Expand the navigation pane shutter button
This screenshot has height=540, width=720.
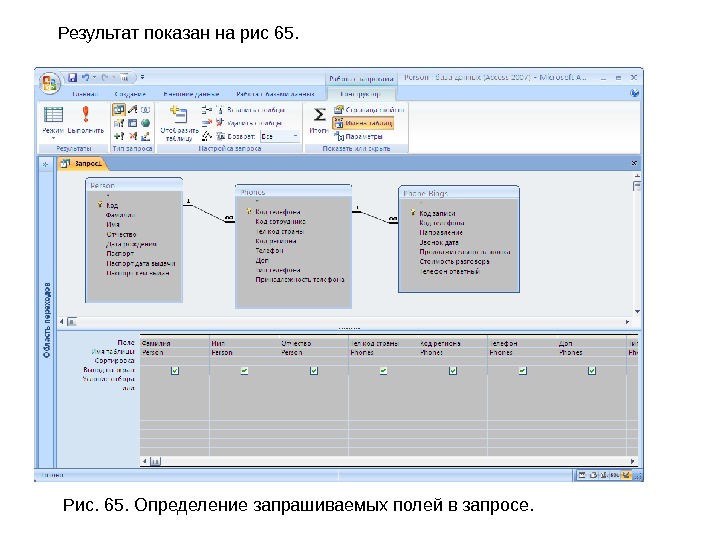point(45,164)
